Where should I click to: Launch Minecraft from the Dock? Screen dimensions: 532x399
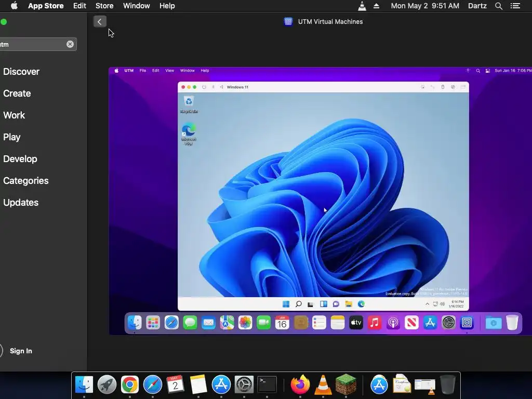click(345, 384)
